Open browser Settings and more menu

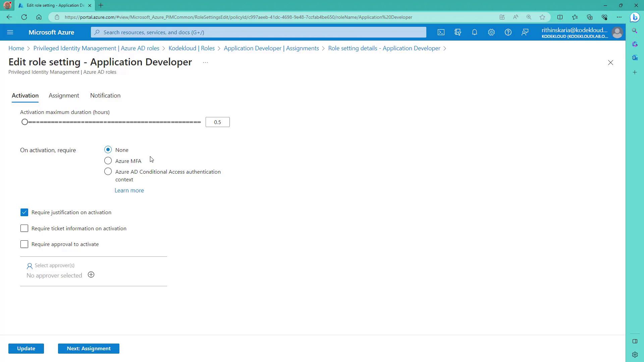coord(619,17)
